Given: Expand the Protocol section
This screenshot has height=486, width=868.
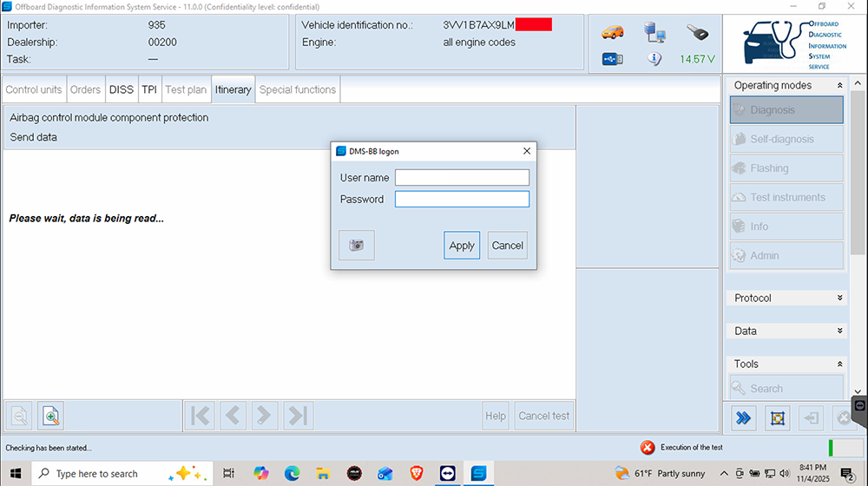Looking at the screenshot, I should (x=839, y=299).
